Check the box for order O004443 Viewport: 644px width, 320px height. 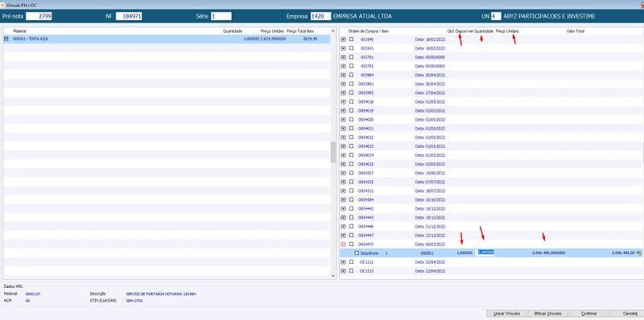click(x=351, y=217)
